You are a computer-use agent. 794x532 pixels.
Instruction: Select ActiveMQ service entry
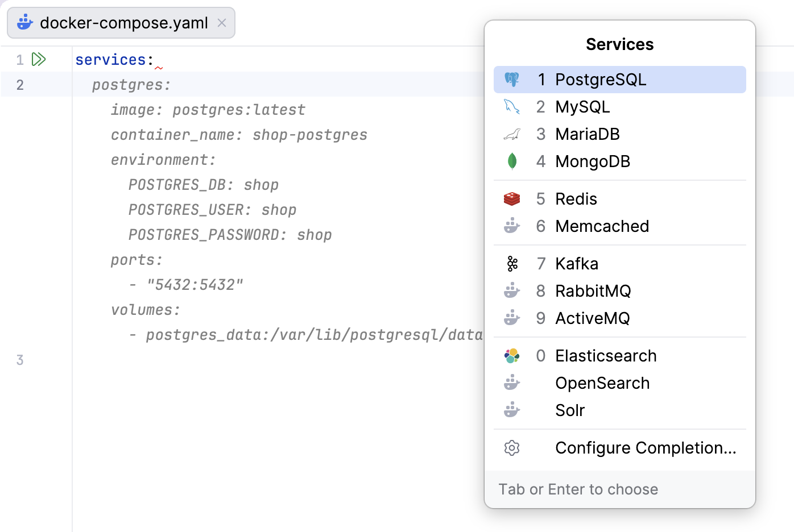click(x=620, y=318)
